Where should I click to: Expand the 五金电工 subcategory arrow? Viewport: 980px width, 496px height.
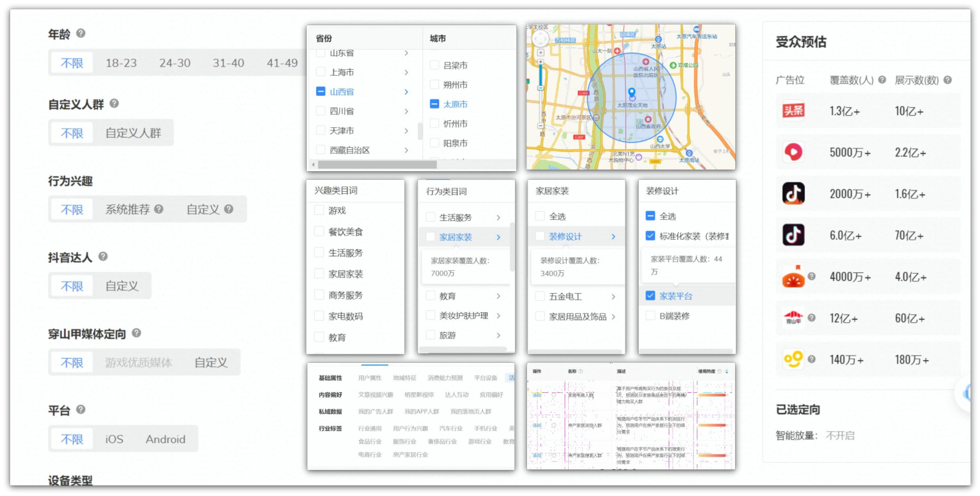pos(613,297)
